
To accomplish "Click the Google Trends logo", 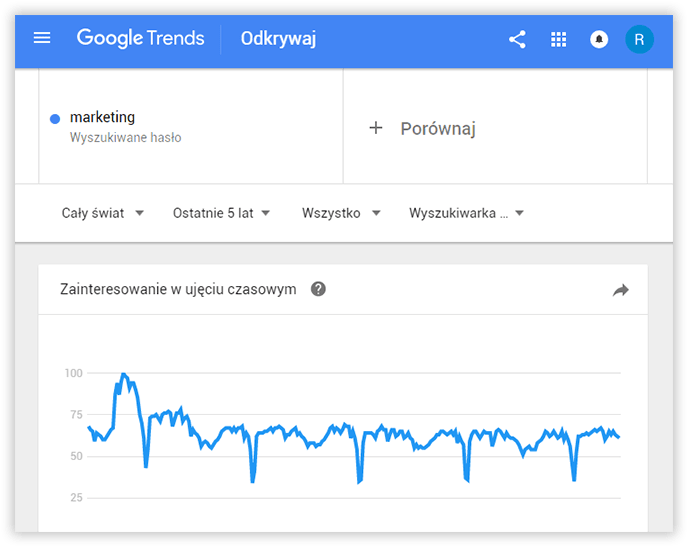I will tap(140, 39).
